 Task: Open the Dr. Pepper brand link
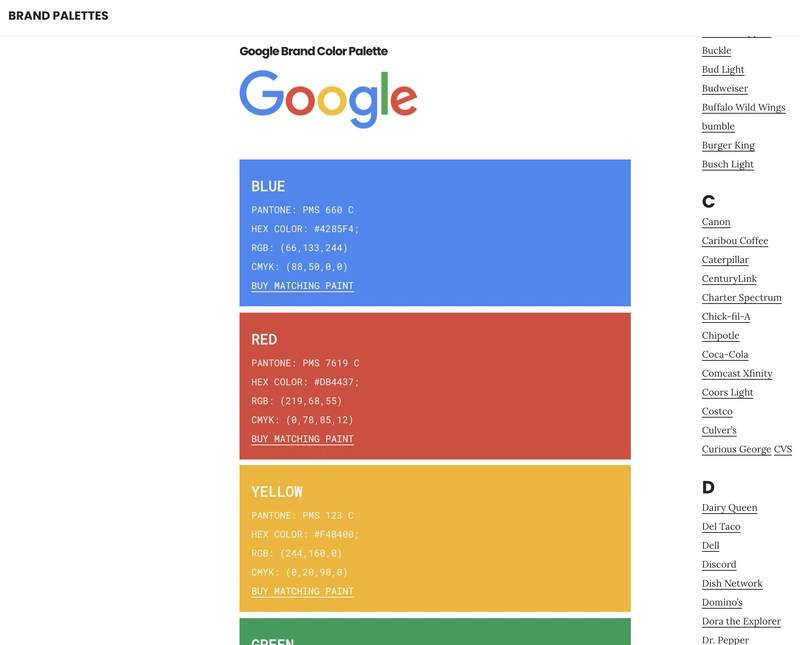tap(725, 640)
